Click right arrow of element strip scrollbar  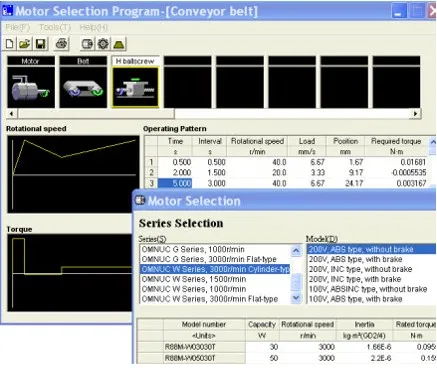(x=415, y=114)
